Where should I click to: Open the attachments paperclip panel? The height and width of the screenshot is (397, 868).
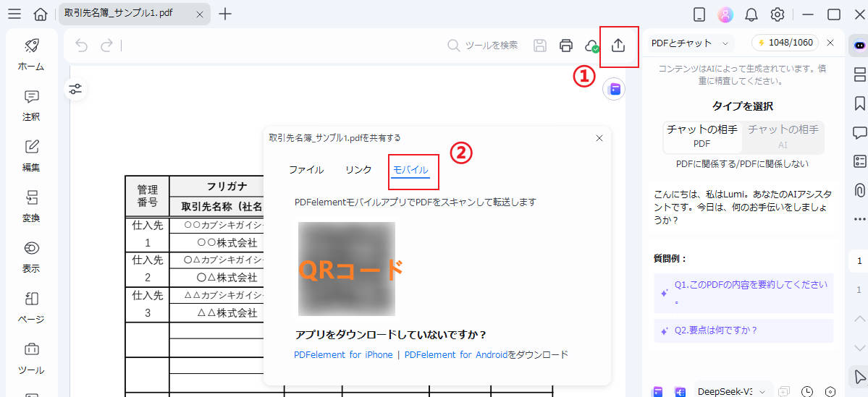click(860, 191)
